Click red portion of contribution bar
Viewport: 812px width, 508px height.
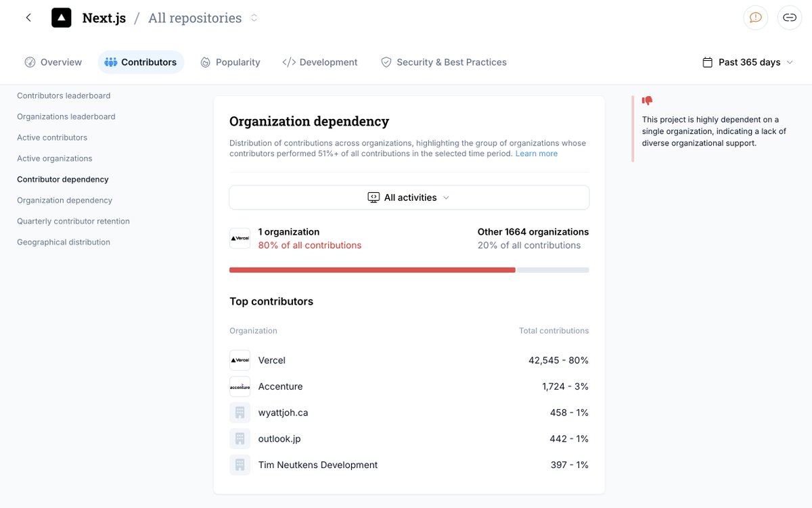pyautogui.click(x=372, y=270)
